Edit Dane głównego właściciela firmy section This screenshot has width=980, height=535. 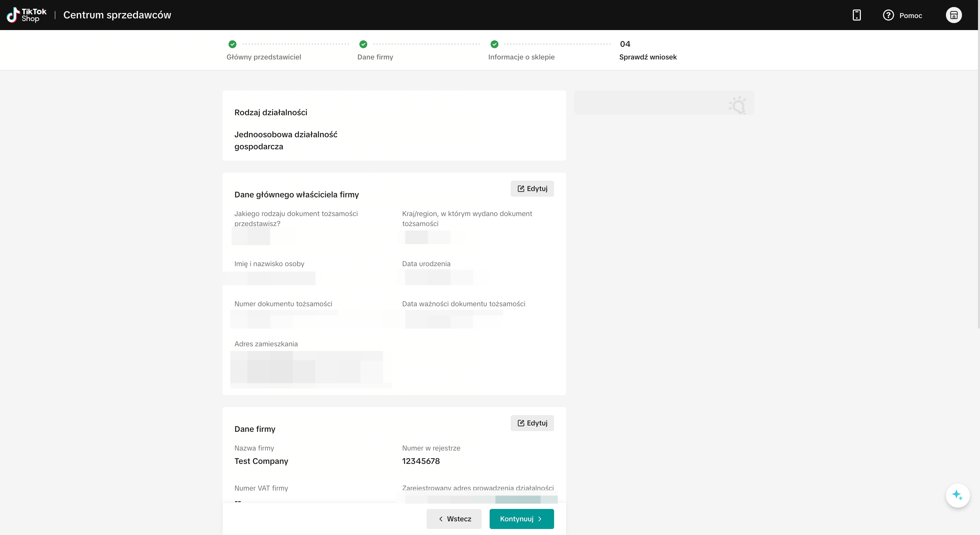(x=532, y=189)
